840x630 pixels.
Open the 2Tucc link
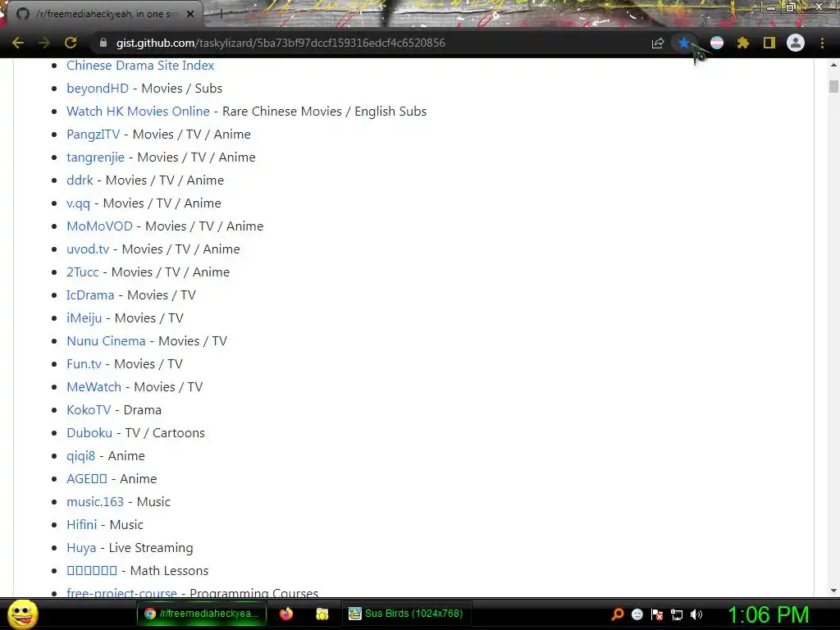click(83, 272)
